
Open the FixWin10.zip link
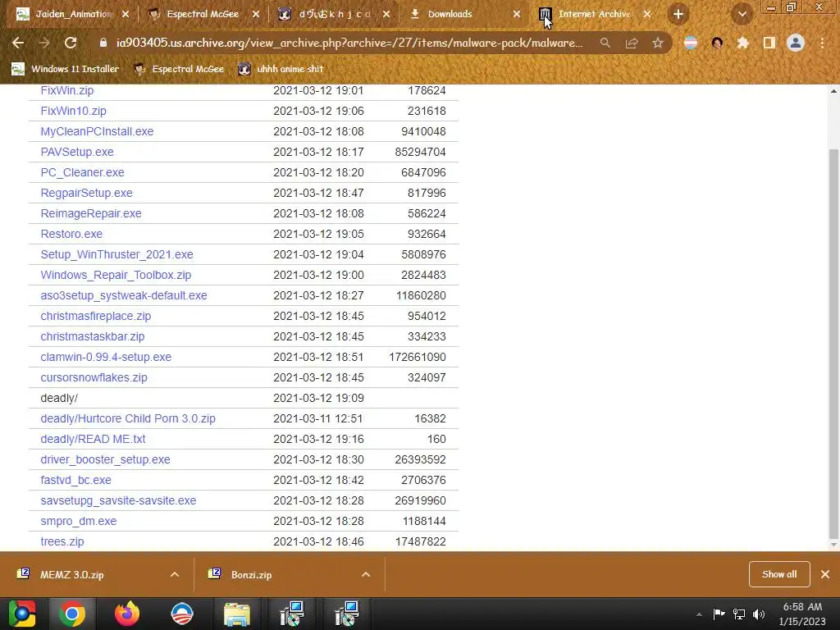click(x=73, y=111)
